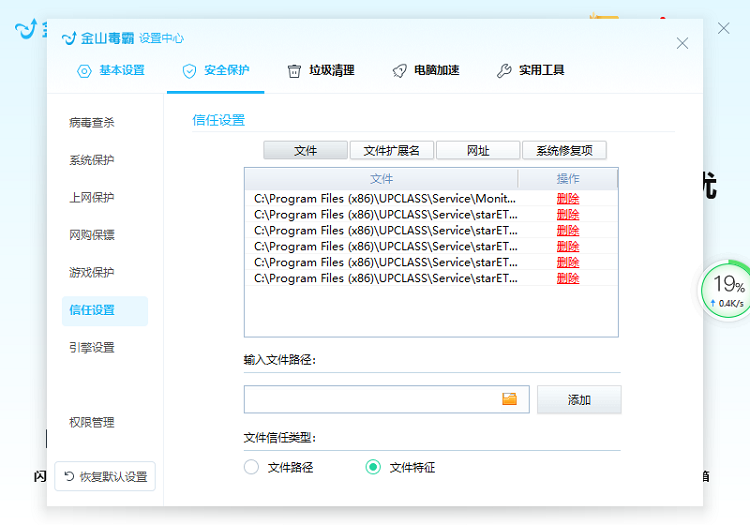Image resolution: width=750 pixels, height=525 pixels.
Task: Open 基本设置 tab with gear icon
Action: point(111,71)
